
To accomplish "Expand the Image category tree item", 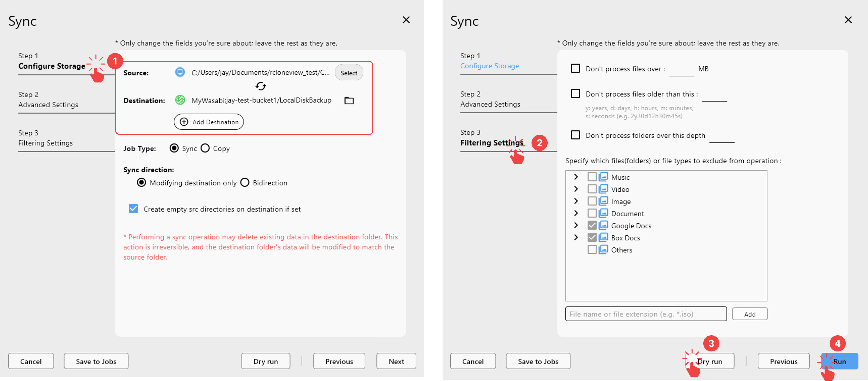I will 576,201.
